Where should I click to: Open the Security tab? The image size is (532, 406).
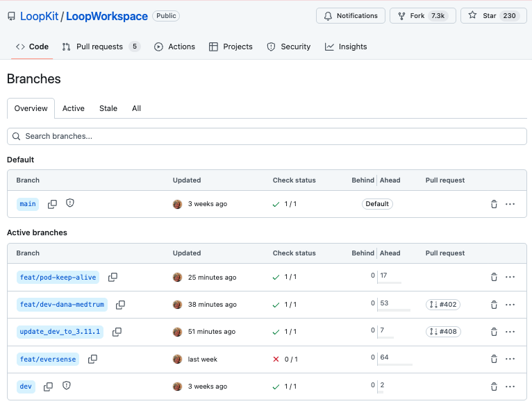click(x=289, y=46)
